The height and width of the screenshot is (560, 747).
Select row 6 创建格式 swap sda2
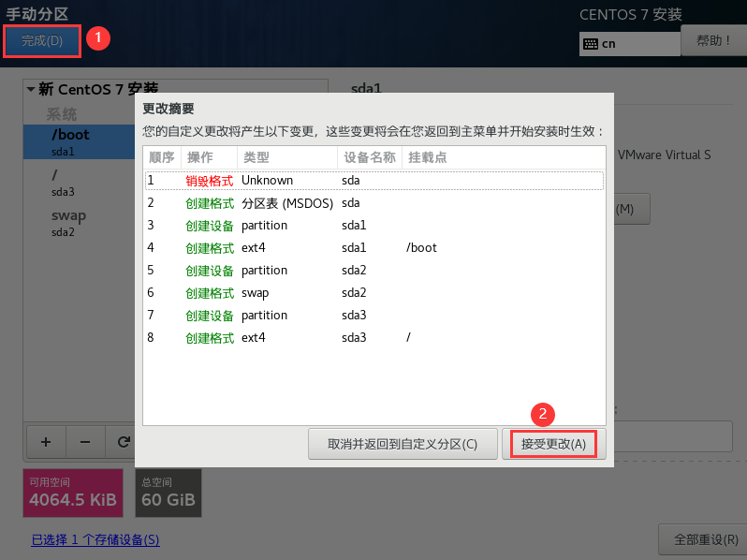click(374, 292)
